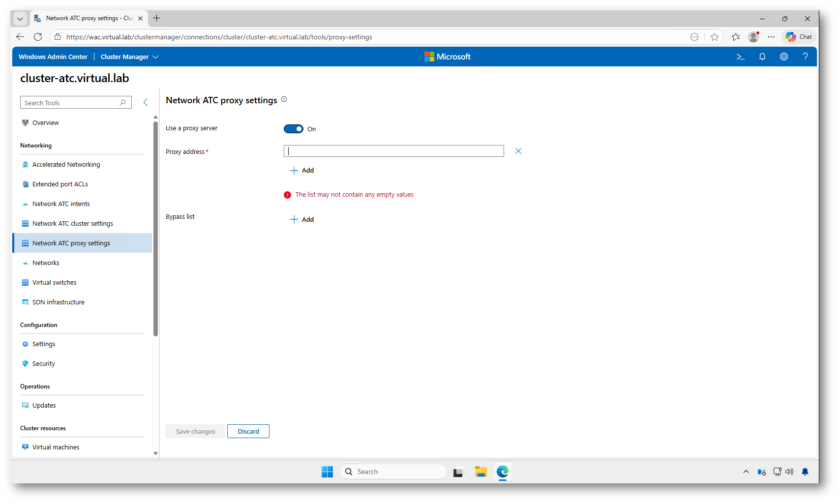Open the settings gear in the header
This screenshot has width=840, height=504.
(784, 57)
